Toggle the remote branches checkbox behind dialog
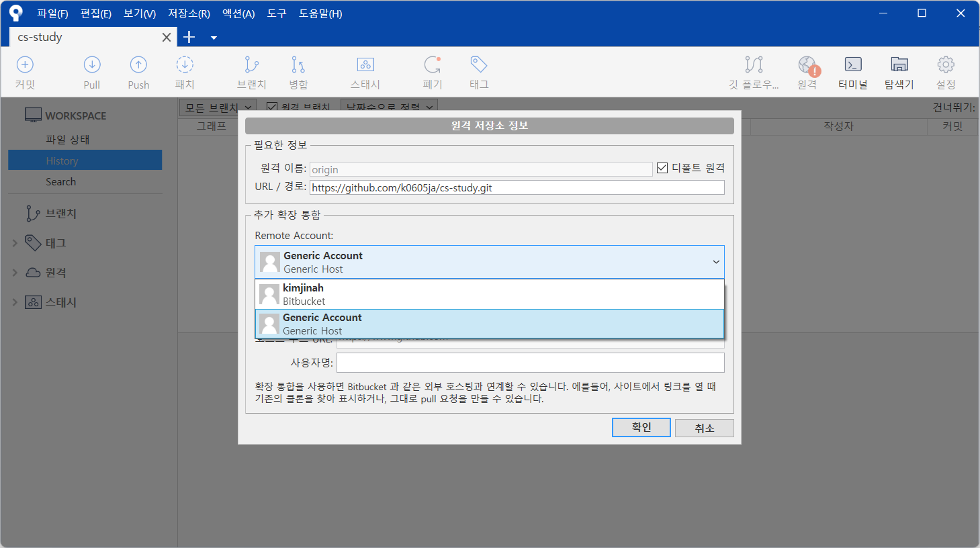Image resolution: width=980 pixels, height=548 pixels. click(x=272, y=107)
